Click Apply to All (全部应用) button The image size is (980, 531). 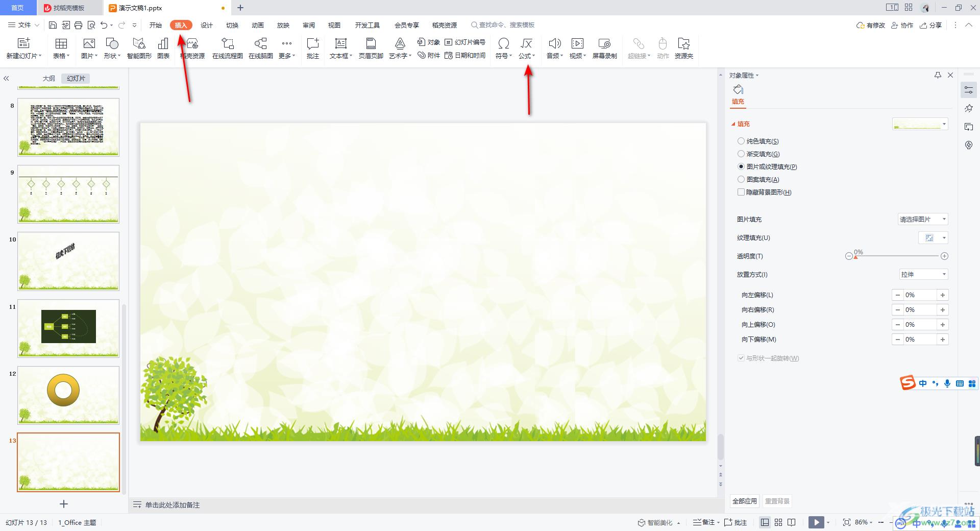coord(745,501)
